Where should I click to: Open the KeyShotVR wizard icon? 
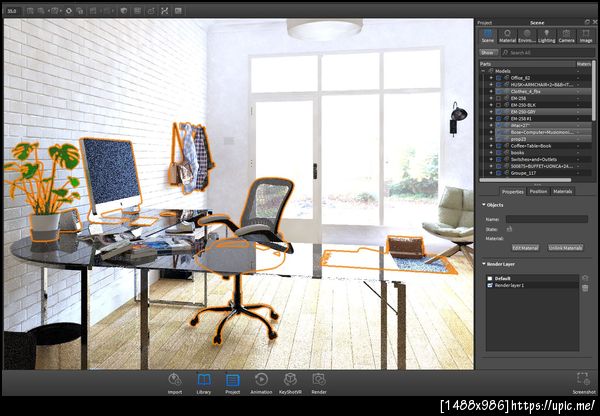click(x=290, y=380)
